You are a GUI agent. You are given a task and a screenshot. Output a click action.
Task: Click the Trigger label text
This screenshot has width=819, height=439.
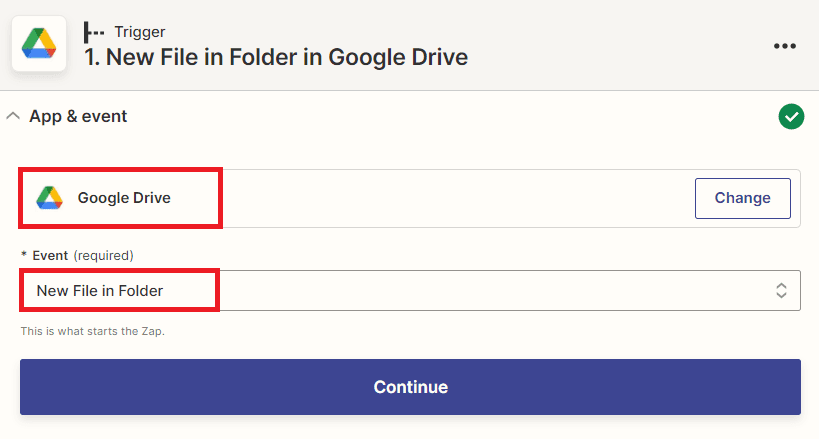tap(139, 31)
